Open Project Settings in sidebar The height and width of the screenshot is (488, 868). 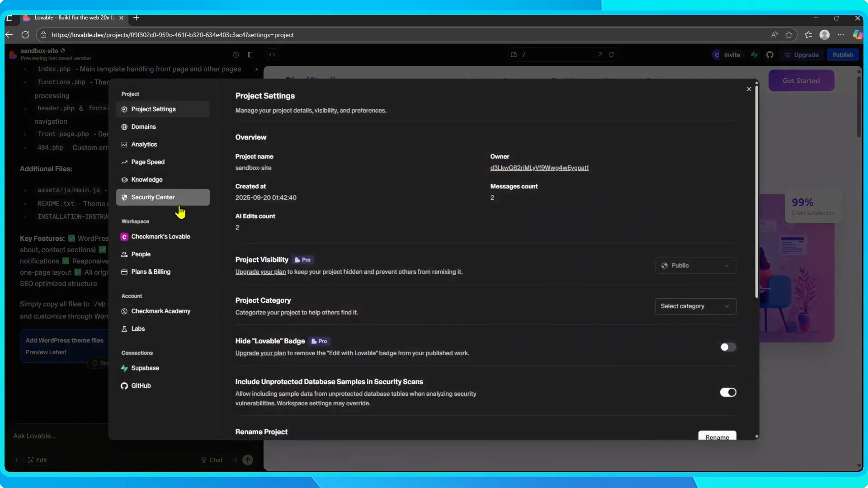click(163, 109)
